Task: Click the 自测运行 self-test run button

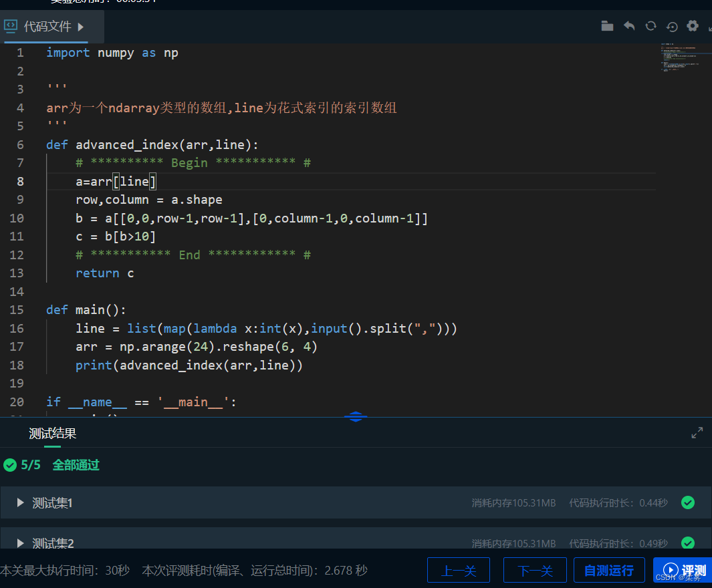Action: [x=609, y=570]
